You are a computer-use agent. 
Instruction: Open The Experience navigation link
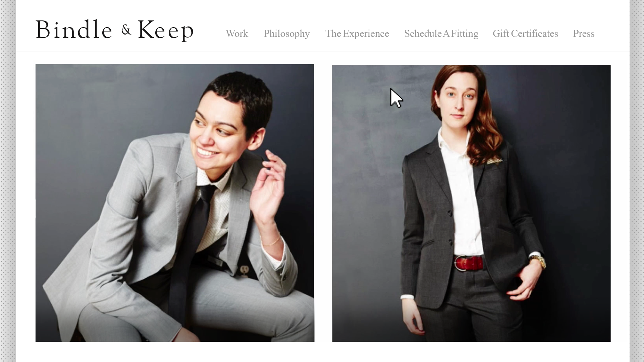pos(357,34)
